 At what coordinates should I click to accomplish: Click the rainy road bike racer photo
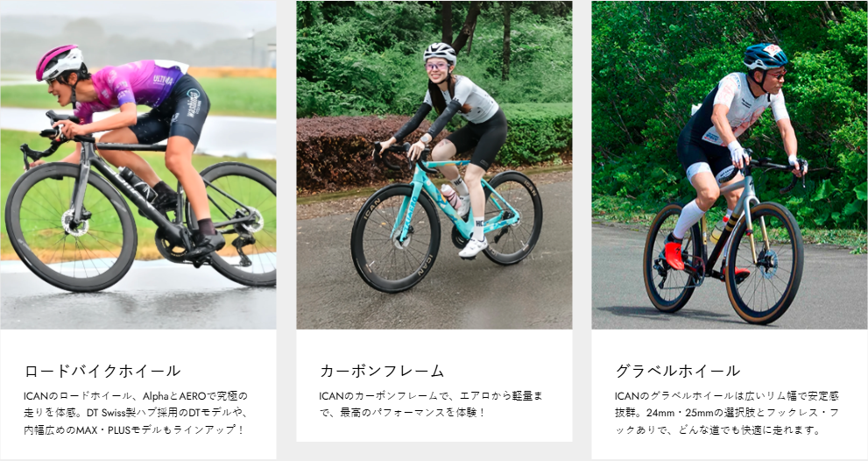(138, 165)
